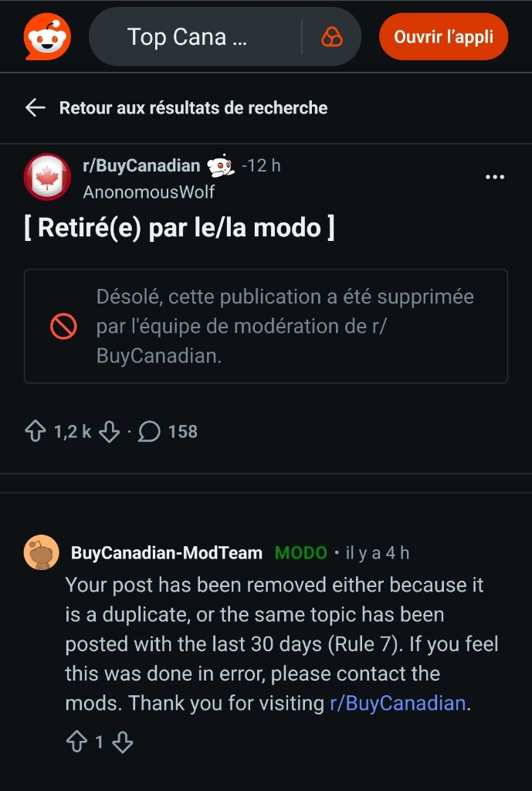Open BuyCanadian-ModTeam username profile

pyautogui.click(x=167, y=552)
